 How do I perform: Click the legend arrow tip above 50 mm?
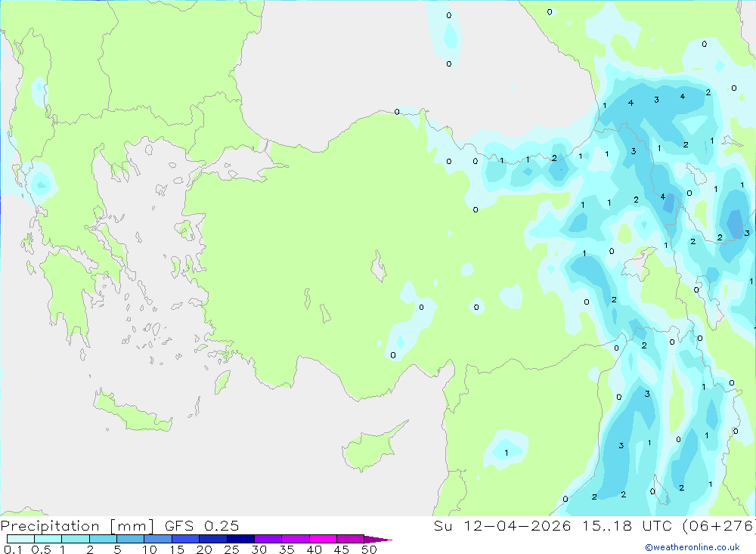378,540
